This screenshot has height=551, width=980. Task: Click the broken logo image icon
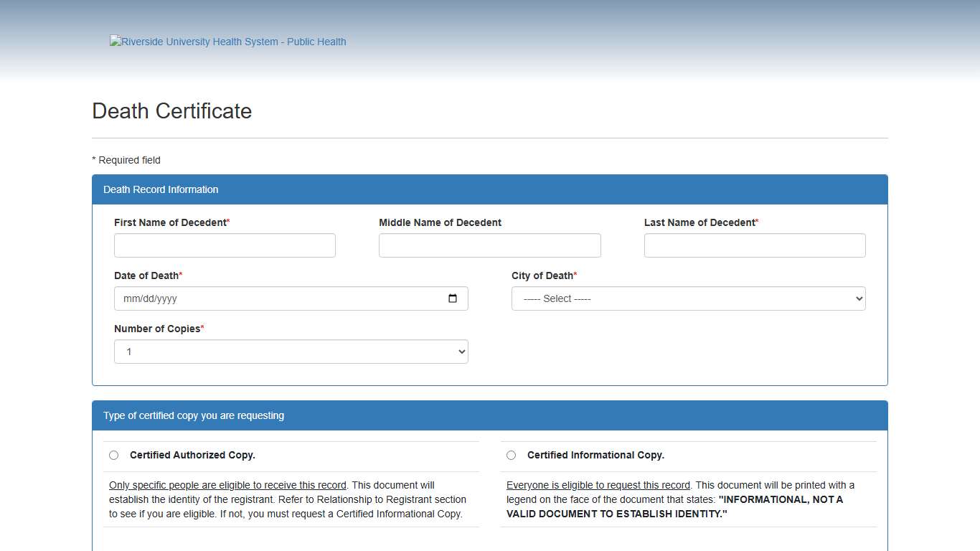[116, 42]
